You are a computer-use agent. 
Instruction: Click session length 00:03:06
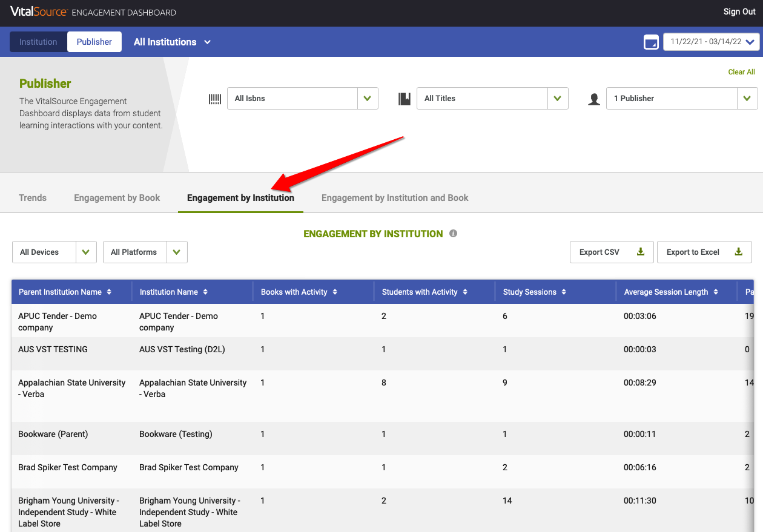640,316
